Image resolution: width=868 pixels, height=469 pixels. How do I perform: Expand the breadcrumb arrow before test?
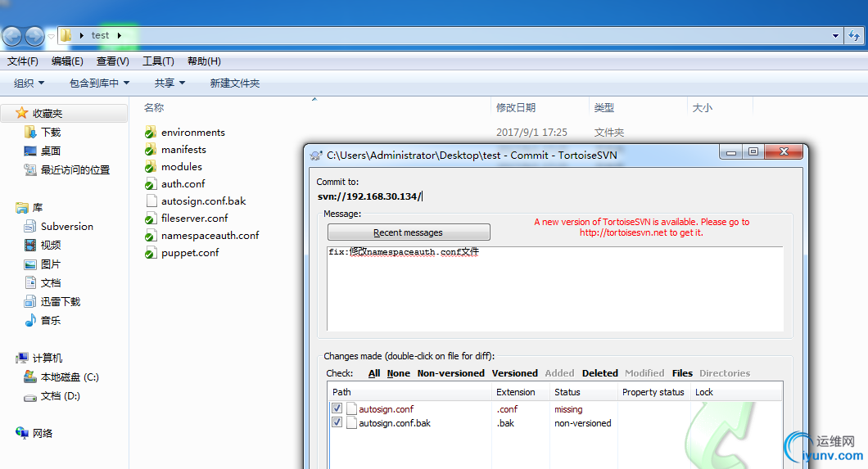coord(82,35)
